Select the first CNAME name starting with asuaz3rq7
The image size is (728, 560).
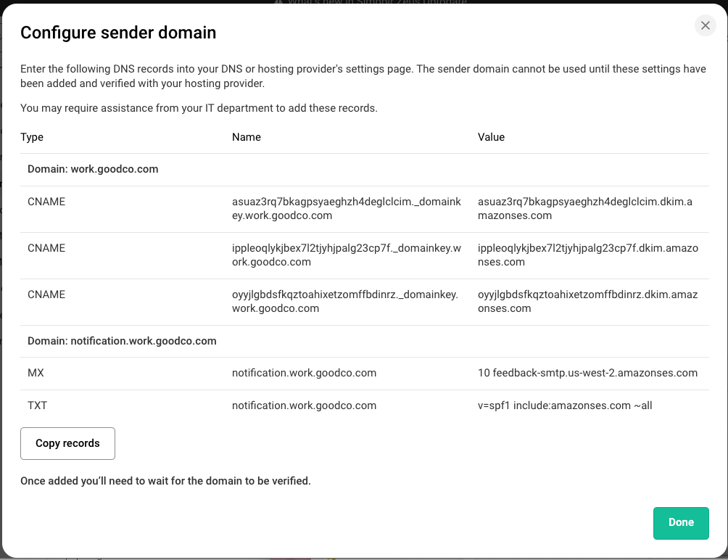point(348,208)
